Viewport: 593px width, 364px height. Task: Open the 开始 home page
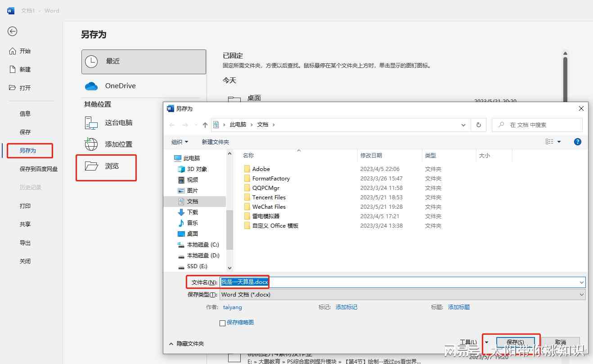(x=20, y=51)
